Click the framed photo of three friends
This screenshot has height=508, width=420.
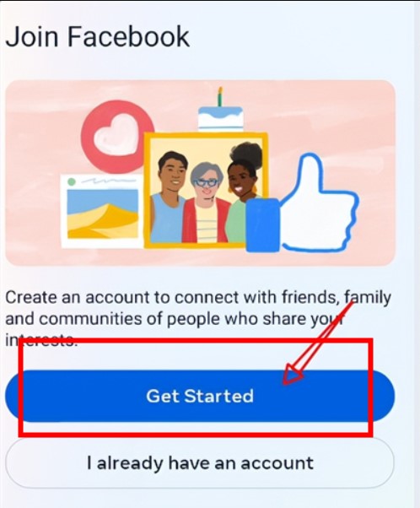pos(206,191)
